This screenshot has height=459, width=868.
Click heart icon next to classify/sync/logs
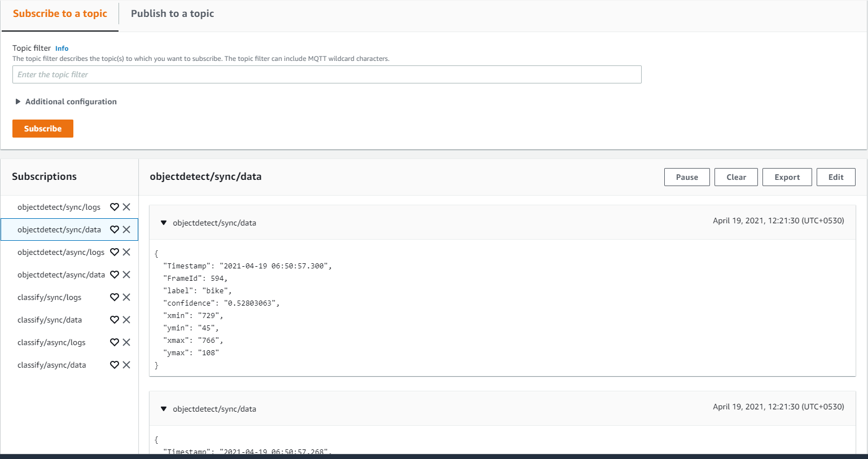(x=114, y=297)
